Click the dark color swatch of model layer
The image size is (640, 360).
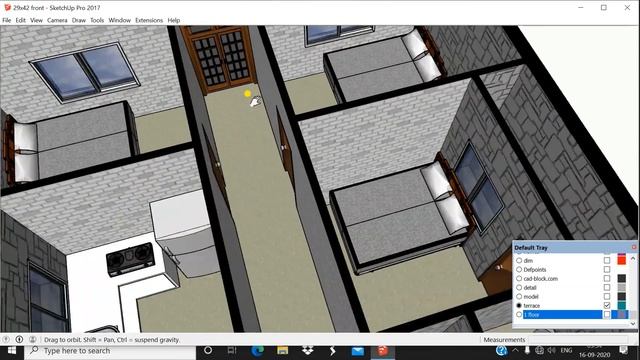pos(622,296)
